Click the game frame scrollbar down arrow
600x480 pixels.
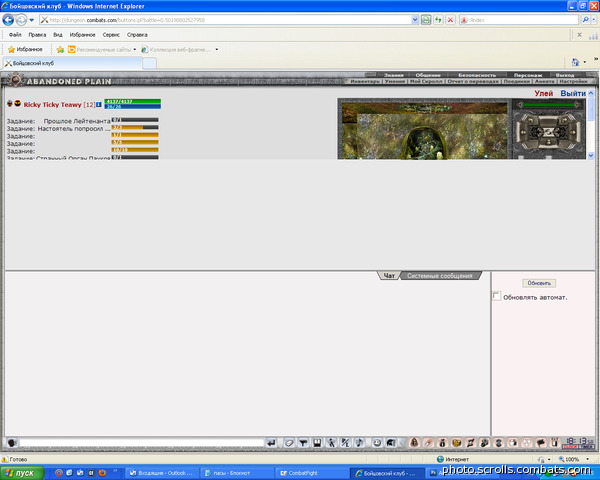[590, 155]
